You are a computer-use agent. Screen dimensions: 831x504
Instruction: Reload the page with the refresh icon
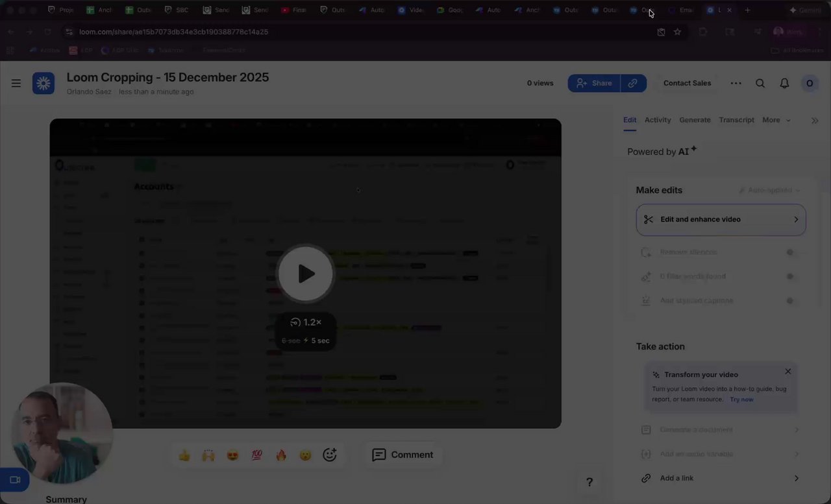(47, 32)
